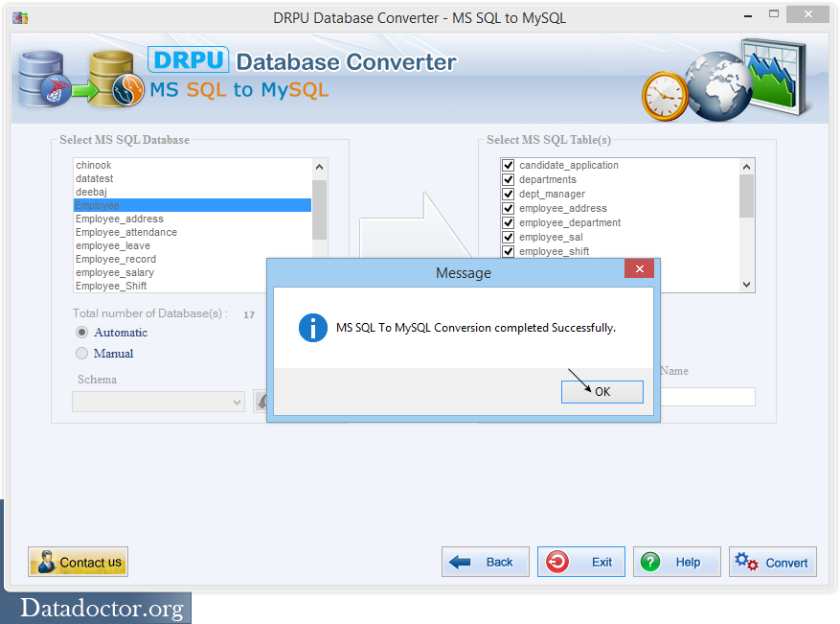Uncheck the employee_shift table checkbox
The image size is (840, 624).
[509, 251]
